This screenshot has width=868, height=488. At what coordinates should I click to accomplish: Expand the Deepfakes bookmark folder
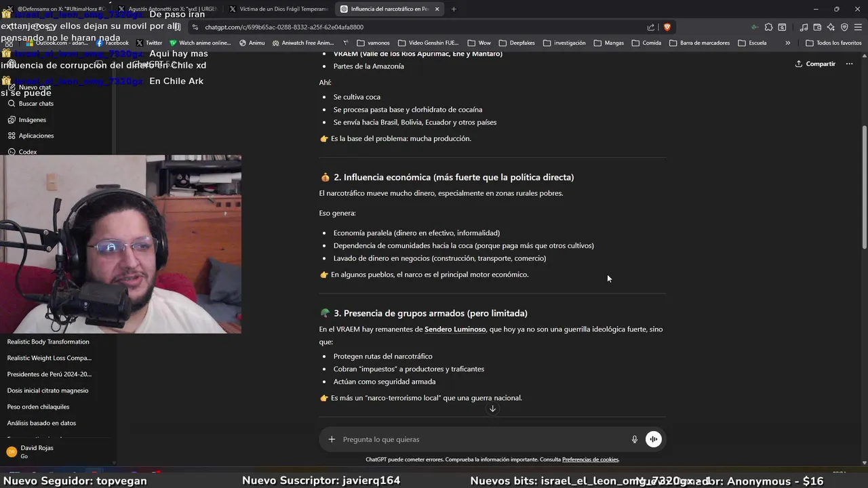[516, 43]
